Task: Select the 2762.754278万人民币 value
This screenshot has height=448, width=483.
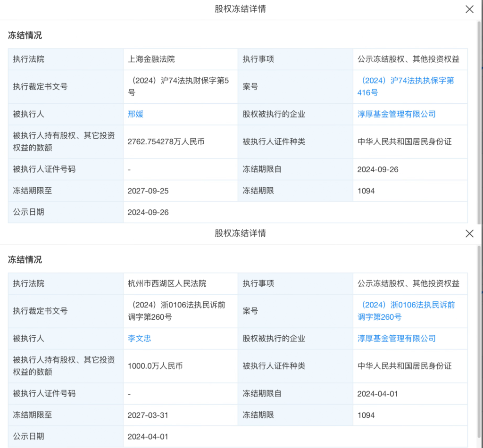Action: tap(166, 141)
